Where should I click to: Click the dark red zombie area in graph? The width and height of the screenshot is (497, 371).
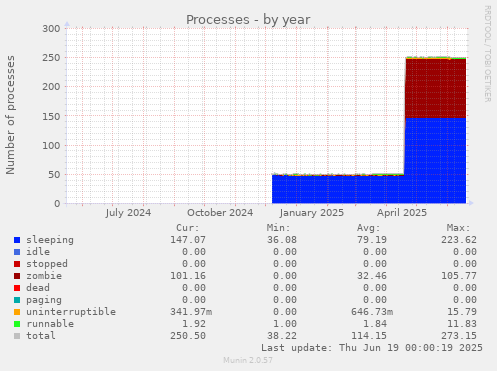point(435,88)
